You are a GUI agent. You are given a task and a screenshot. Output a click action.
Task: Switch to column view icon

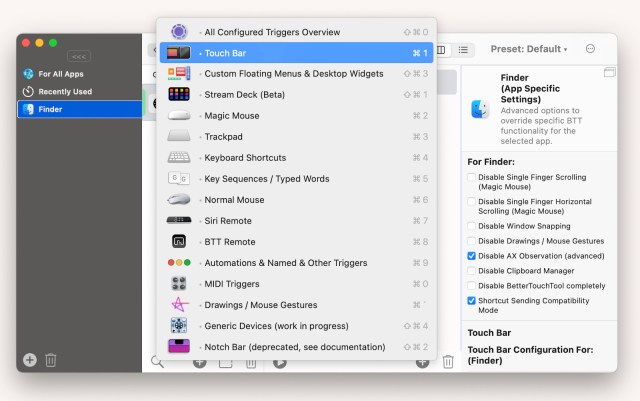click(442, 50)
